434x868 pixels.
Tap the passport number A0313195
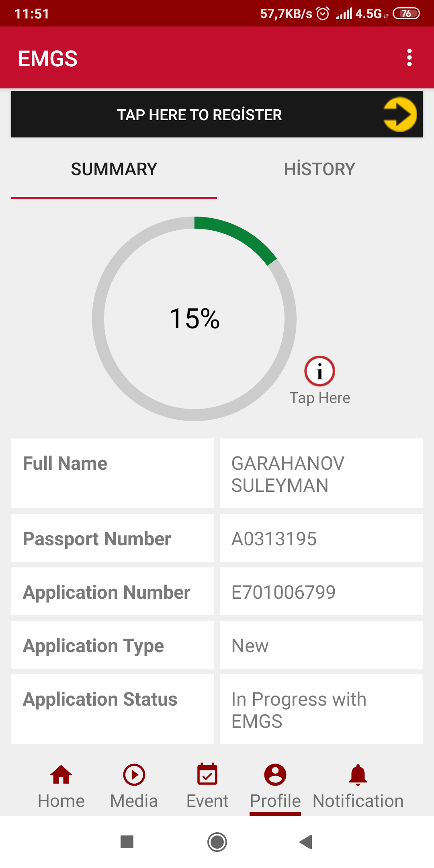(x=274, y=539)
